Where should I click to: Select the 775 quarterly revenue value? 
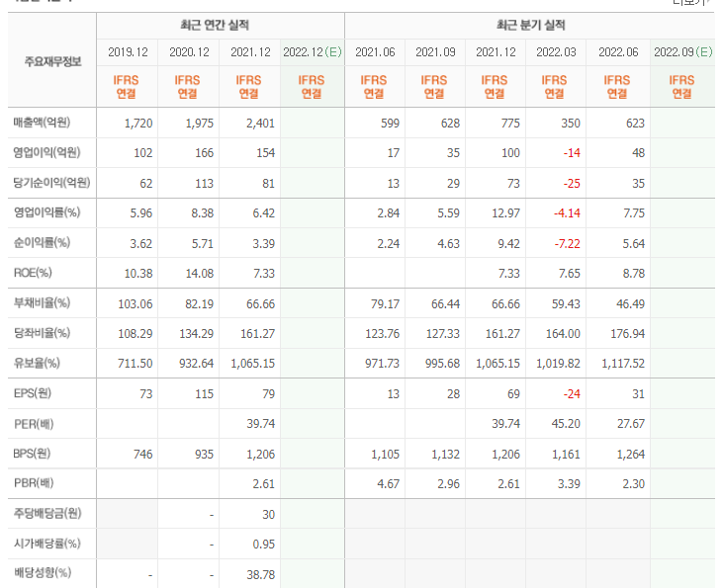click(x=510, y=124)
